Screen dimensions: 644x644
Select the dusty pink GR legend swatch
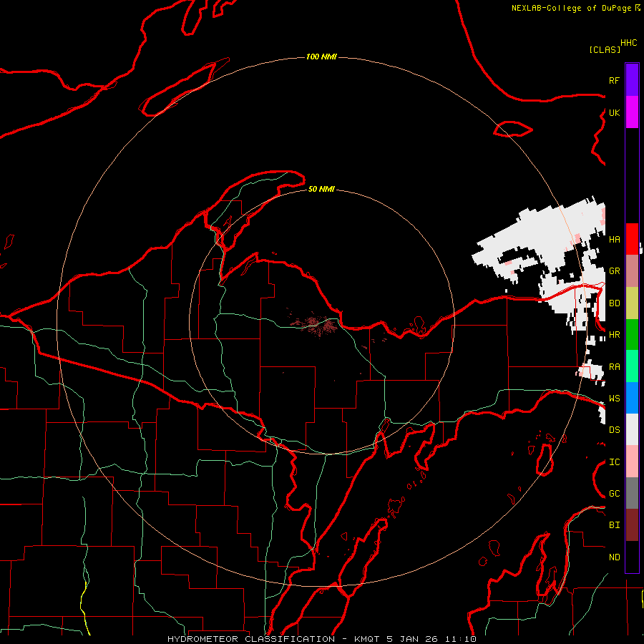[632, 271]
